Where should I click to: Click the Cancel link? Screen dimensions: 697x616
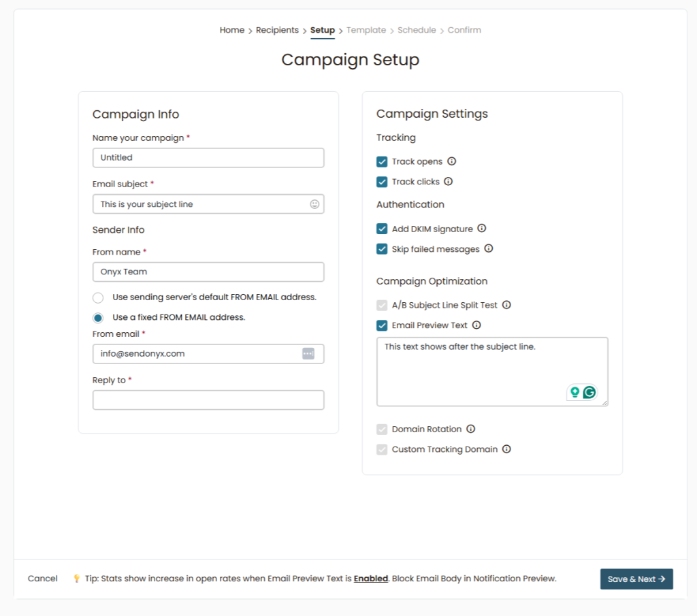tap(42, 579)
